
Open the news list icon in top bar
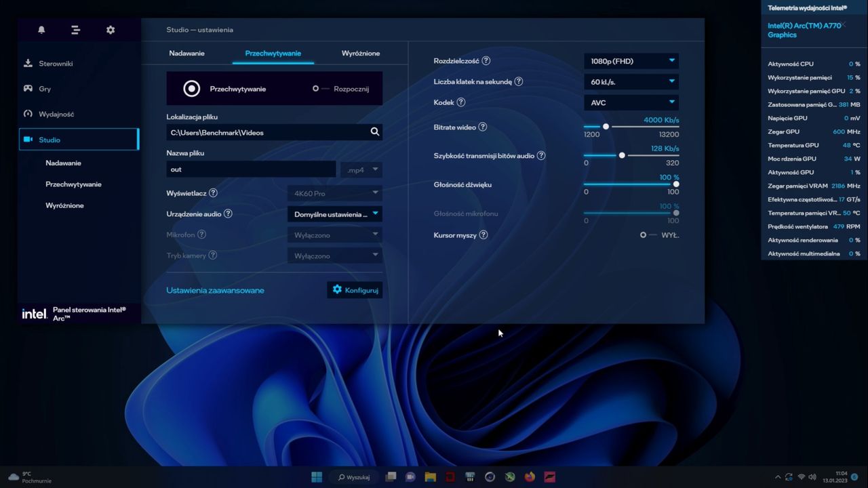76,30
